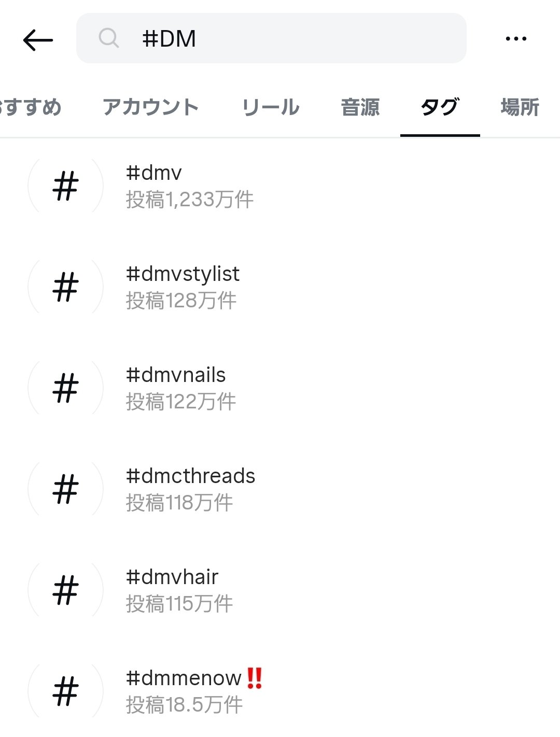The image size is (560, 737).
Task: Click the hashtag icon next to #dmcthreads
Action: (66, 488)
